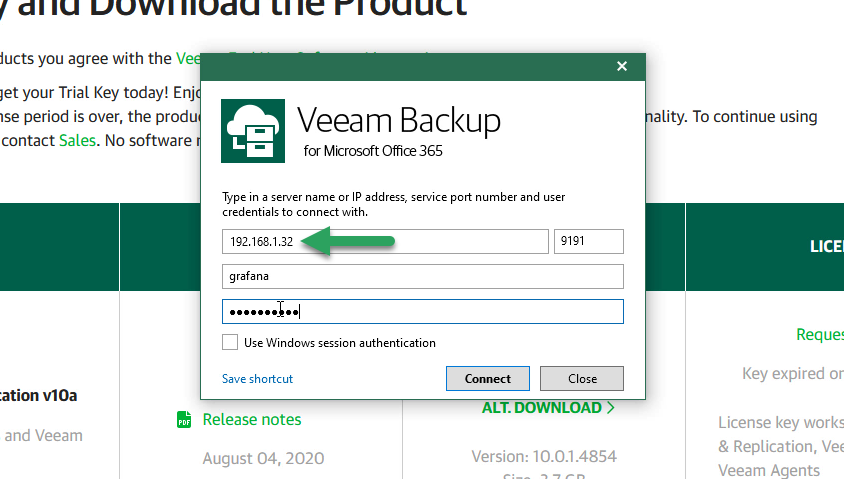Enable Use Windows session authentication checkbox
The image size is (844, 479).
tap(230, 342)
